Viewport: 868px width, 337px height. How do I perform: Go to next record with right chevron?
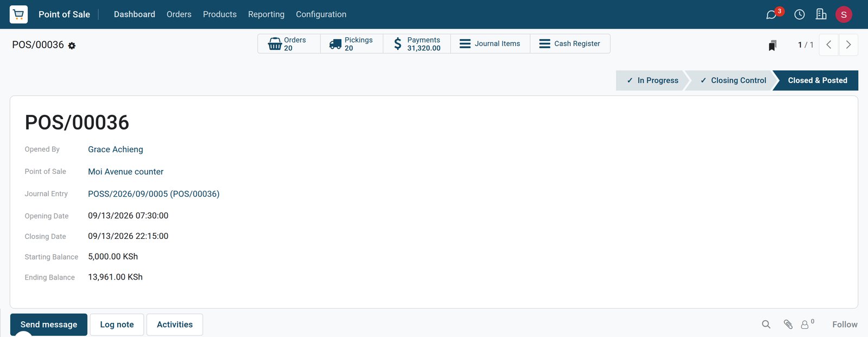(x=848, y=45)
